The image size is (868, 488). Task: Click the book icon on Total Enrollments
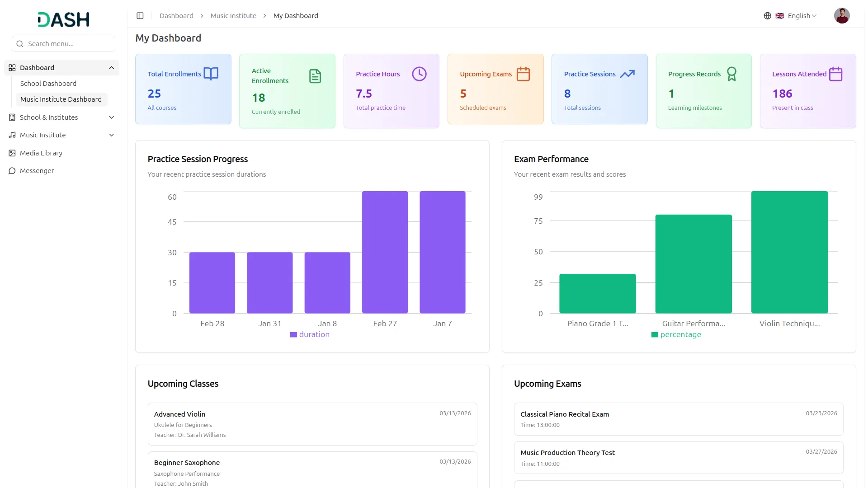[211, 74]
